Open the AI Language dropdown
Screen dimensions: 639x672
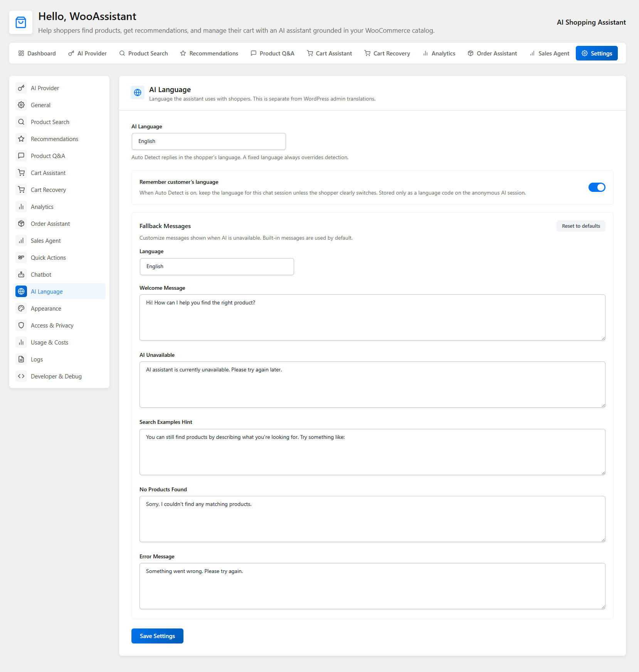point(209,141)
